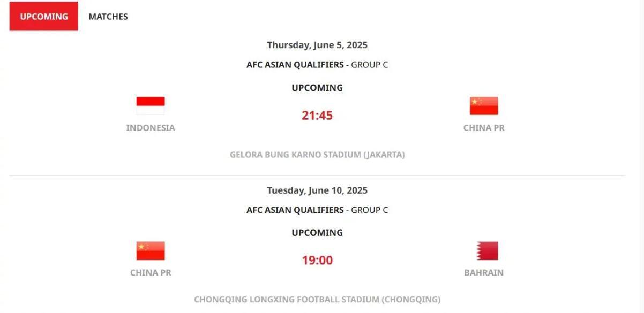The height and width of the screenshot is (313, 644).
Task: Select the Thursday, June 5, 2025 date heading
Action: click(317, 45)
